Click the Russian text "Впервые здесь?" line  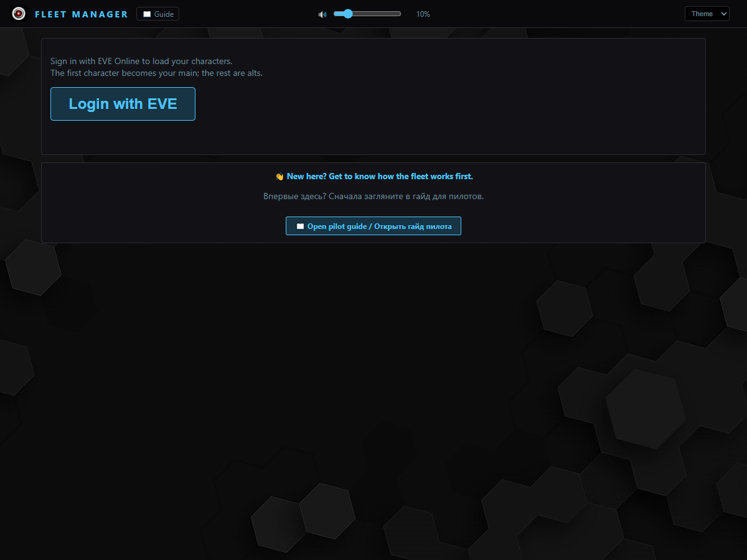click(374, 197)
